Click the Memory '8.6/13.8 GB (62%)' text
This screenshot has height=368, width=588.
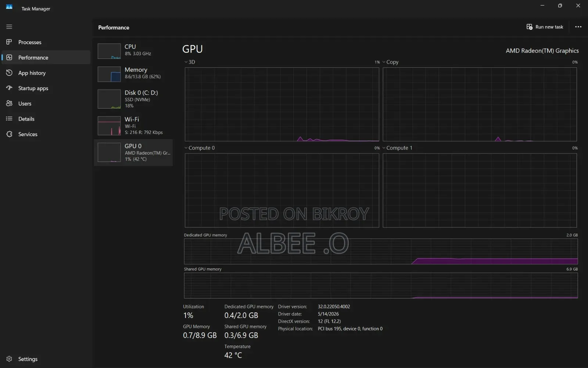[143, 77]
